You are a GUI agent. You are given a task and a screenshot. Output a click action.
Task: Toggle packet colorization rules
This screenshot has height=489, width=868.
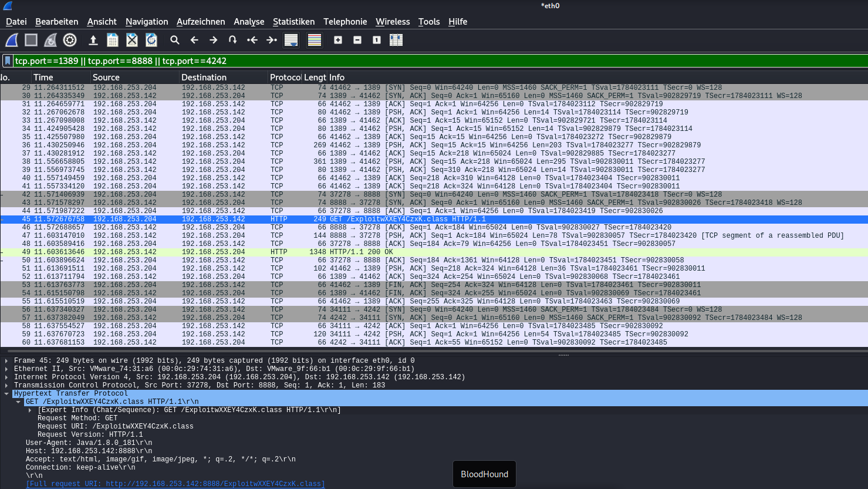click(x=315, y=40)
